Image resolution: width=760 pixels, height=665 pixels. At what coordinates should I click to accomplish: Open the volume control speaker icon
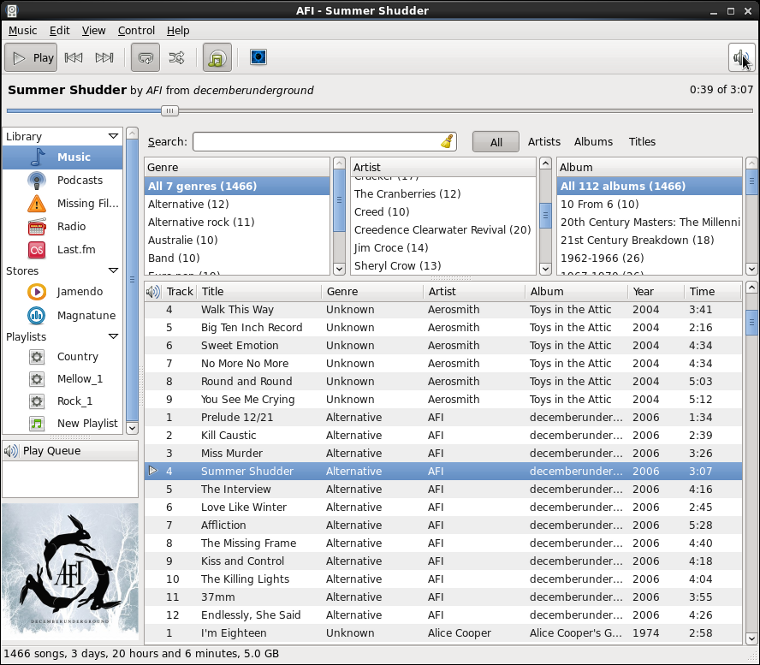click(x=741, y=58)
